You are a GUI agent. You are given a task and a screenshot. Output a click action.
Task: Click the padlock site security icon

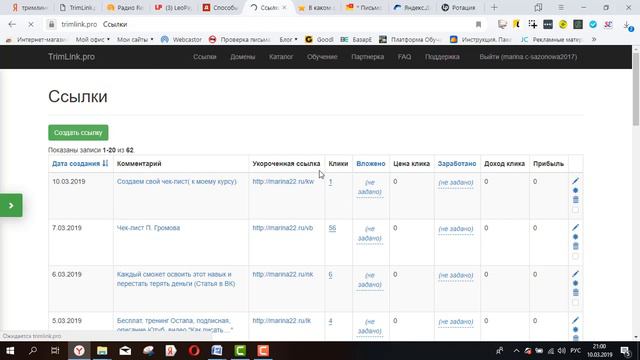51,24
